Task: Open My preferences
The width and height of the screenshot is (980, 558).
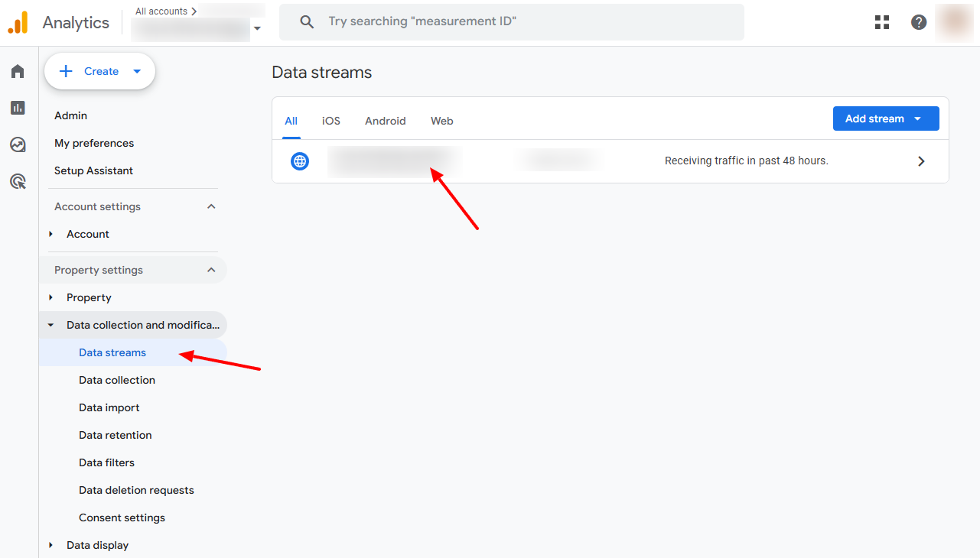Action: pos(94,143)
